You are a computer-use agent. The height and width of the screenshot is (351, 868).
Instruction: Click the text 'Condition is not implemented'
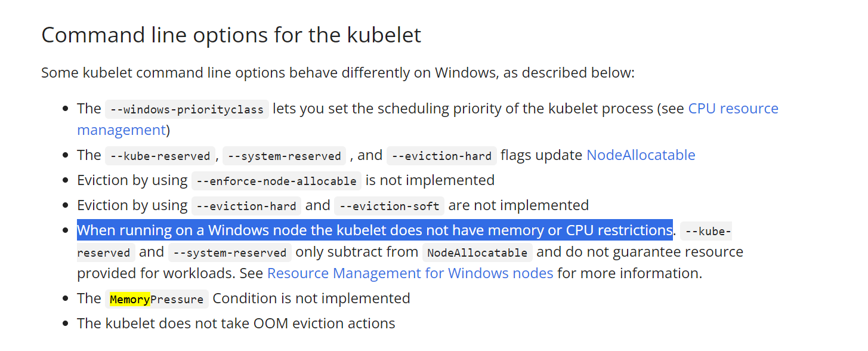(311, 298)
